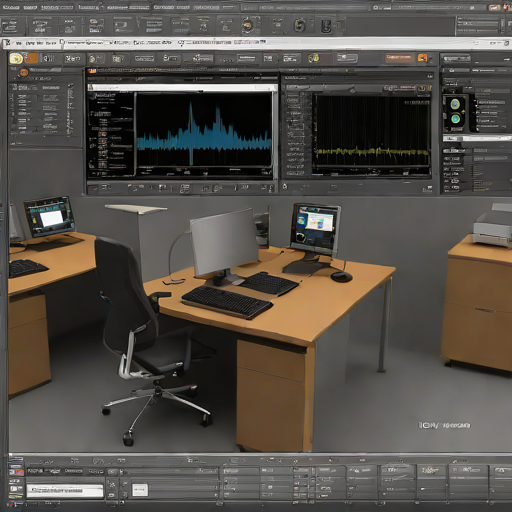
Task: Click the orange highlighted button in the second toolbar
Action: point(399,58)
